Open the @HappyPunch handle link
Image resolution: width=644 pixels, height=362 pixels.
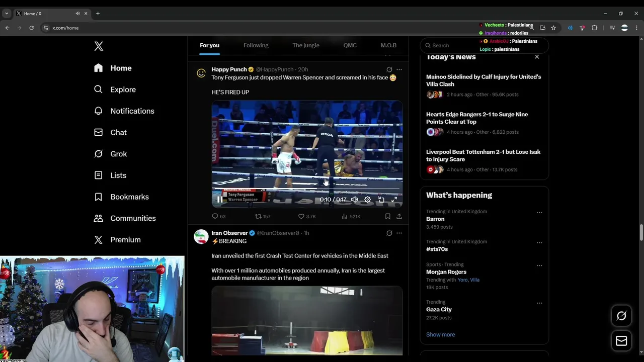[x=275, y=69]
